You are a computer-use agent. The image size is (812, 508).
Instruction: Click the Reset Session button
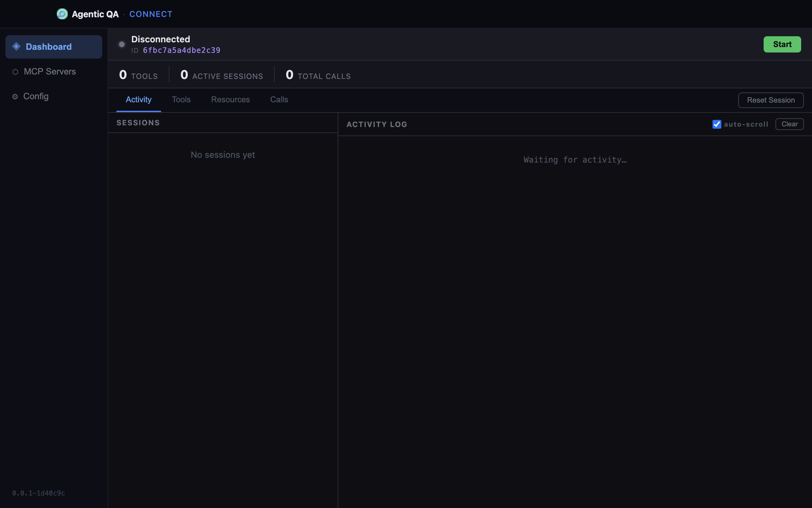click(x=771, y=100)
